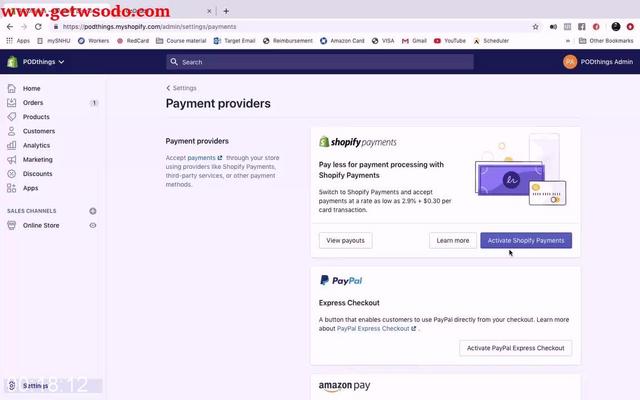Open Settings at the sidebar bottom
The width and height of the screenshot is (640, 400).
click(35, 386)
